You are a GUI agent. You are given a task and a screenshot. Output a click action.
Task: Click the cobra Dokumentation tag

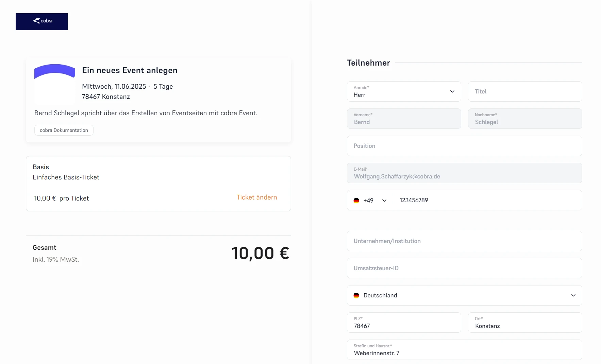pos(64,130)
